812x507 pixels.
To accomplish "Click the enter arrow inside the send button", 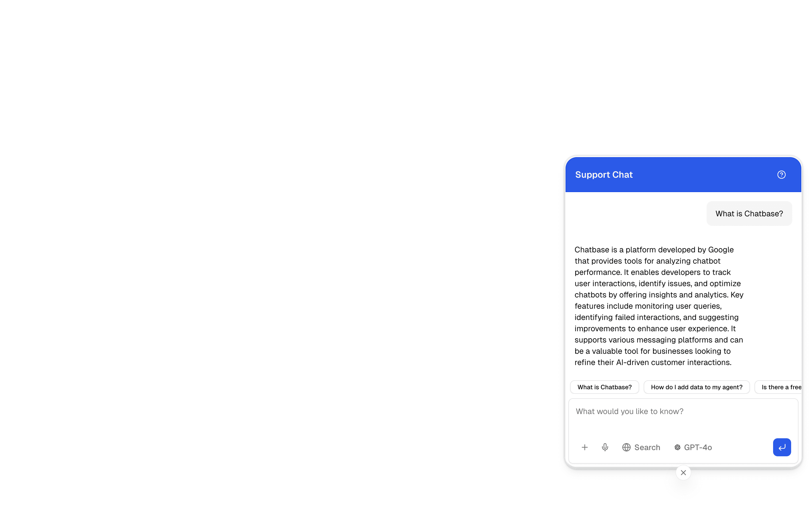I will click(x=782, y=447).
